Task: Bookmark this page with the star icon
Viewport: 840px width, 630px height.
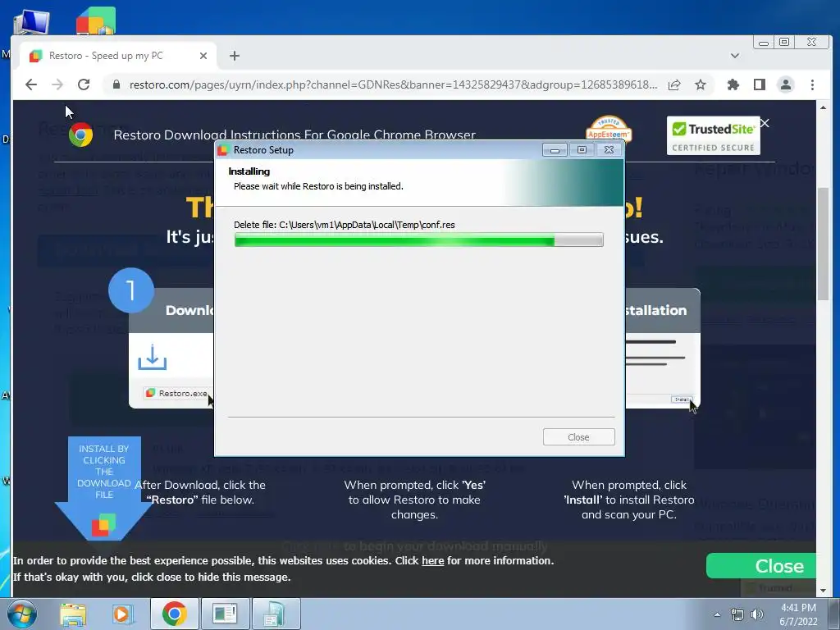Action: [701, 84]
